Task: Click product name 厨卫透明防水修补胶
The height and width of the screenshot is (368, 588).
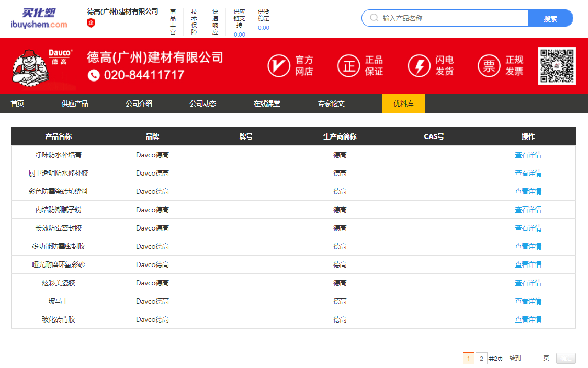Action: click(58, 173)
